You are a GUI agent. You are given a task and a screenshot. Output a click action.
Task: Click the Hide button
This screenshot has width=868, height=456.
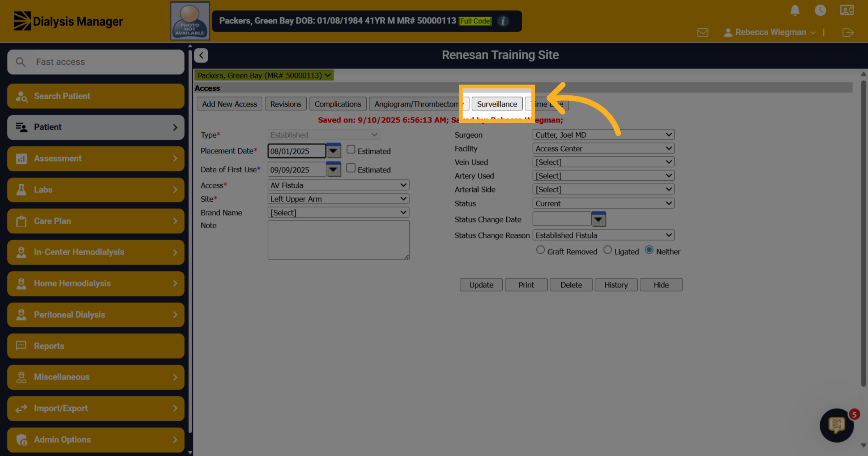coord(661,285)
